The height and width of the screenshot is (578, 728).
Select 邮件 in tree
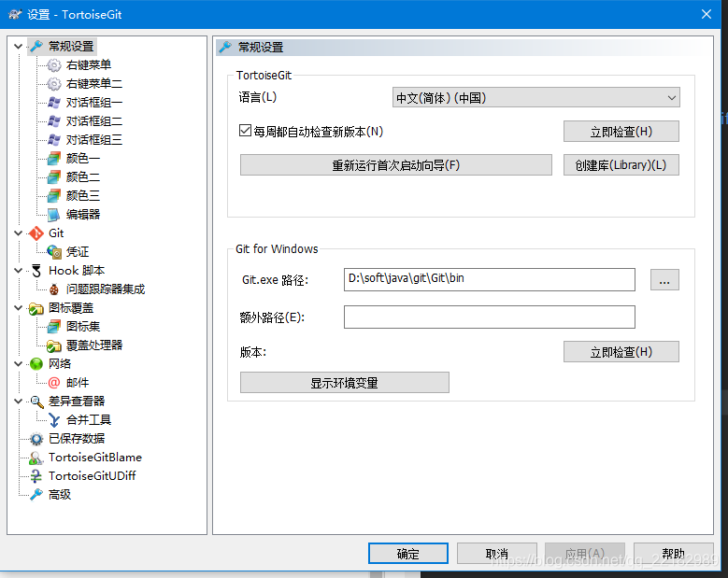pyautogui.click(x=77, y=383)
